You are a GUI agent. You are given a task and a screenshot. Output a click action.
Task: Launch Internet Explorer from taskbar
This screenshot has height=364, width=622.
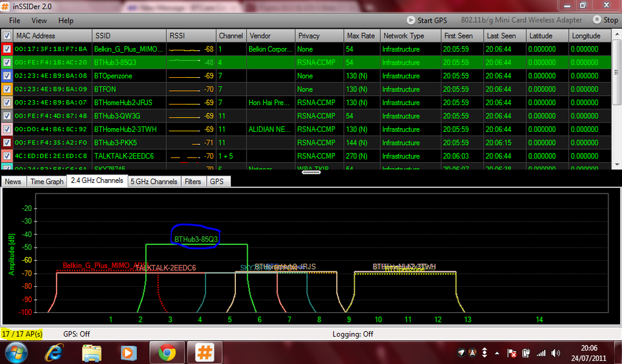point(54,352)
